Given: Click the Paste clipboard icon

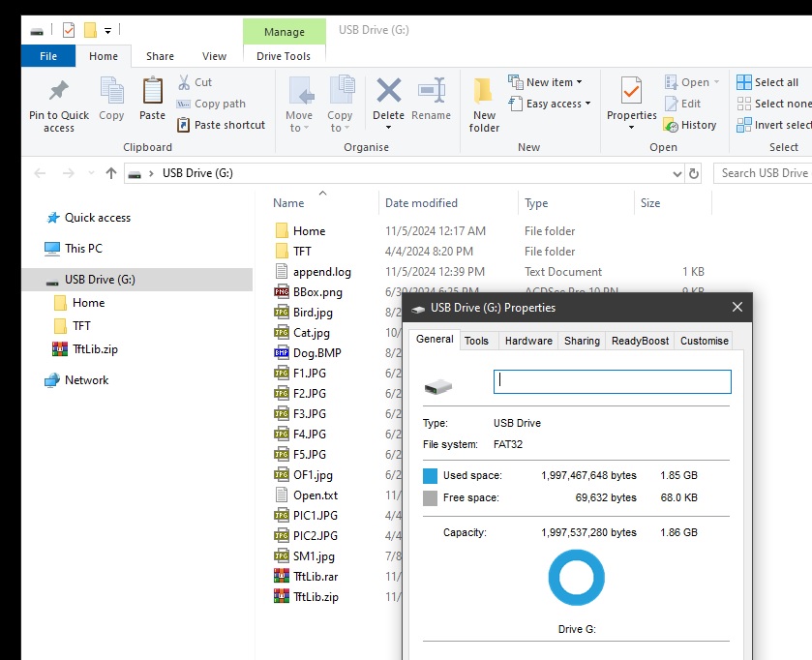Looking at the screenshot, I should (x=152, y=92).
